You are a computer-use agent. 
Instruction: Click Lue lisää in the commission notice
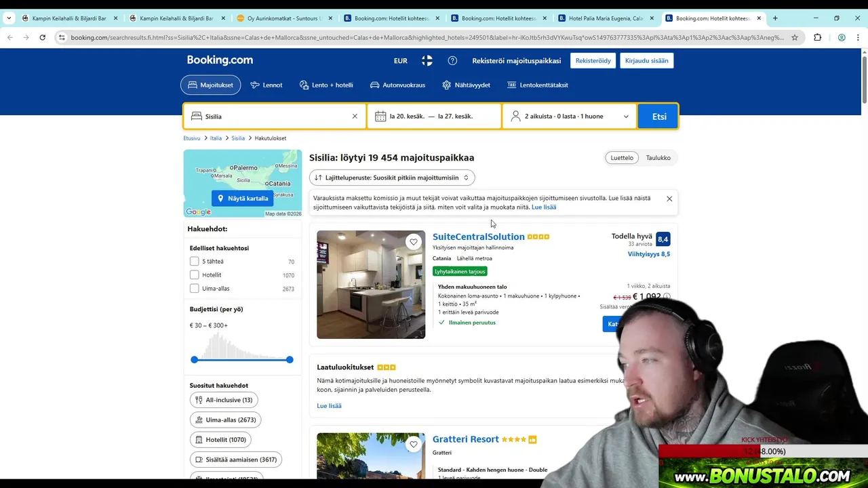pos(544,207)
